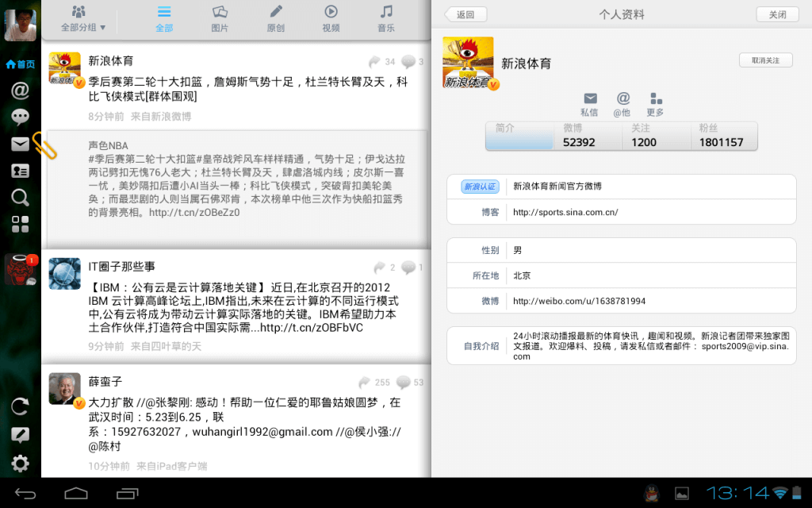Click the 自我介绍 description text
Viewport: 812px width, 508px height.
[x=651, y=346]
